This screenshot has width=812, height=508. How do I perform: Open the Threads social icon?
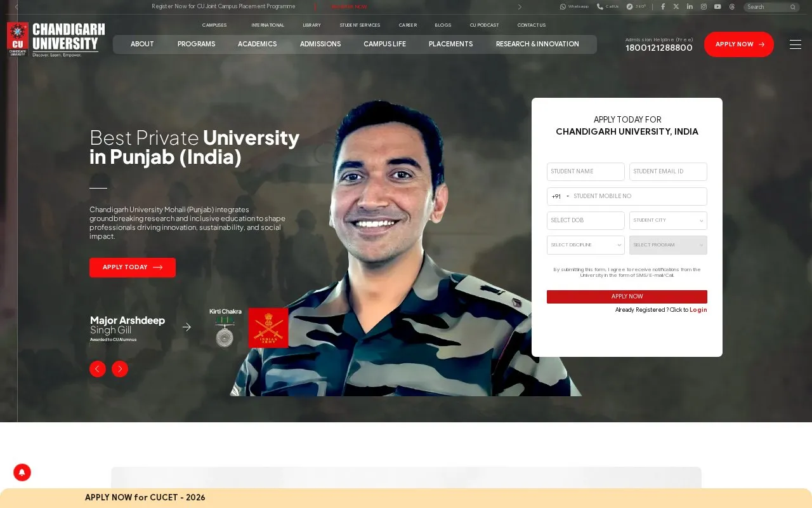pyautogui.click(x=731, y=7)
